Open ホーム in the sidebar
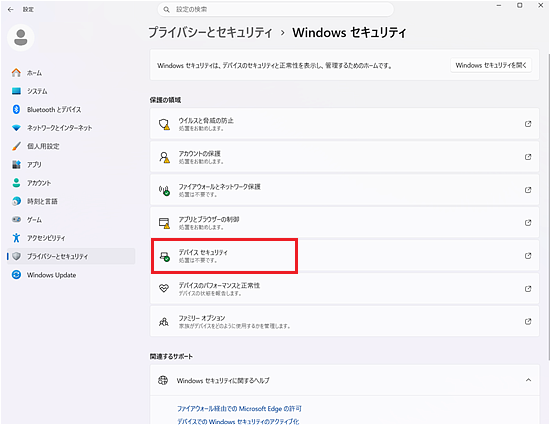This screenshot has height=425, width=550. click(71, 73)
